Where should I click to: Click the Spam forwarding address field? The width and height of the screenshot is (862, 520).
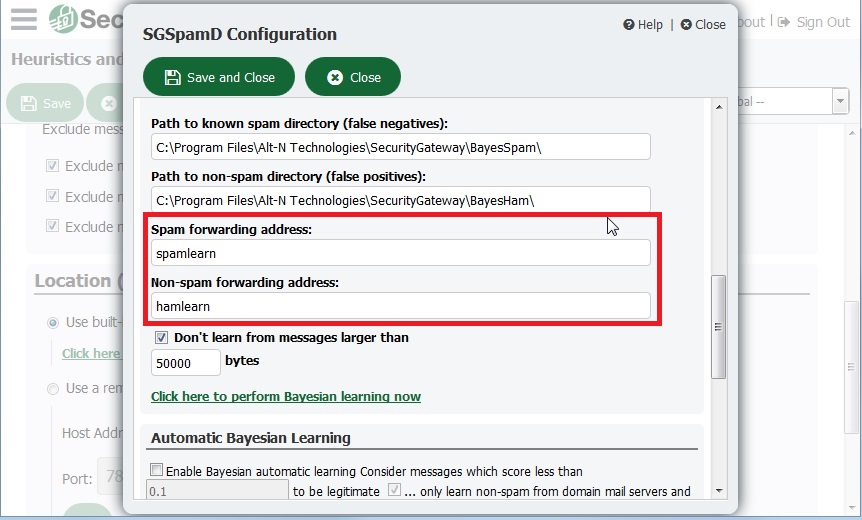tap(401, 253)
